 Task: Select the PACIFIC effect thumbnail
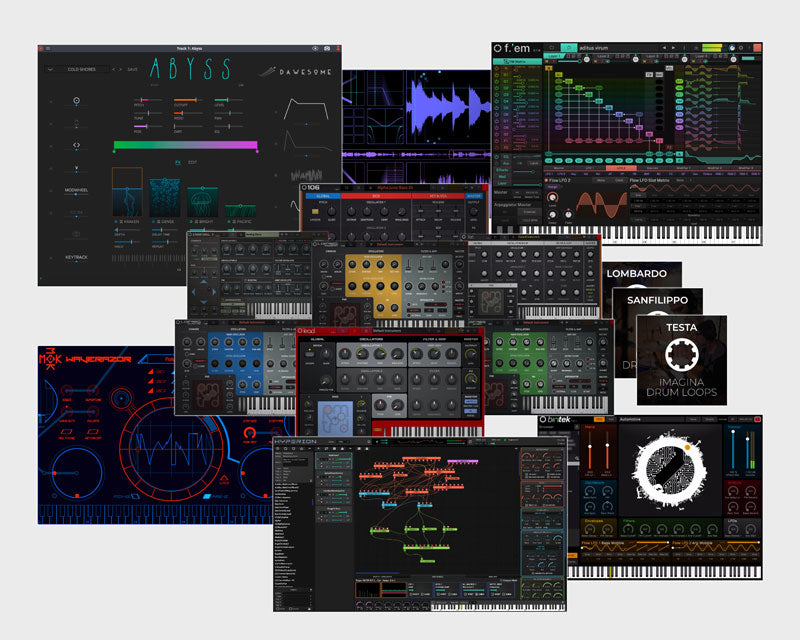point(240,211)
